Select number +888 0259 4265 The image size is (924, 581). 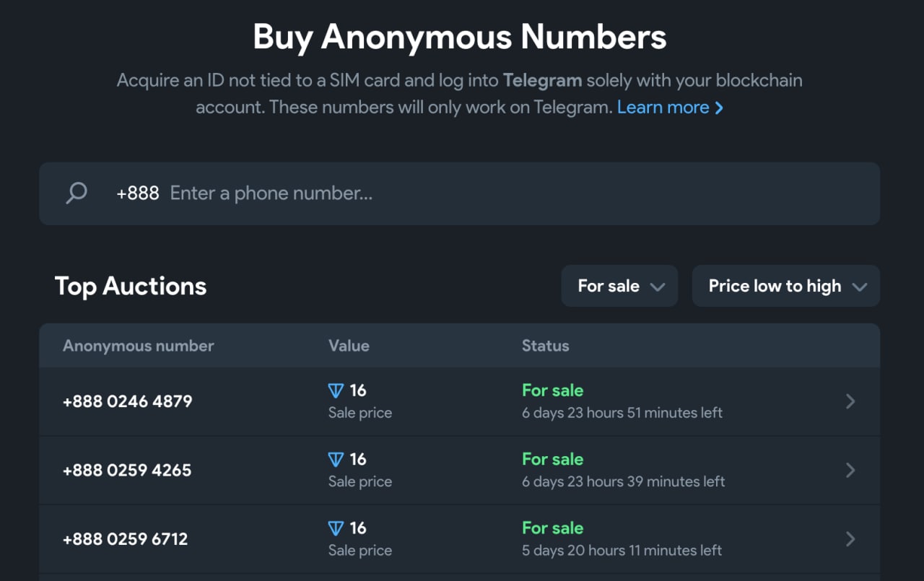click(x=127, y=470)
